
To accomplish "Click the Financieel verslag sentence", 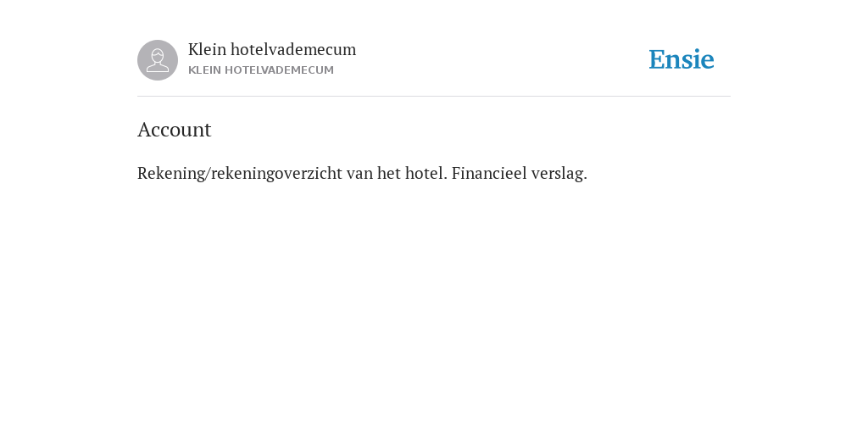I will pyautogui.click(x=520, y=173).
